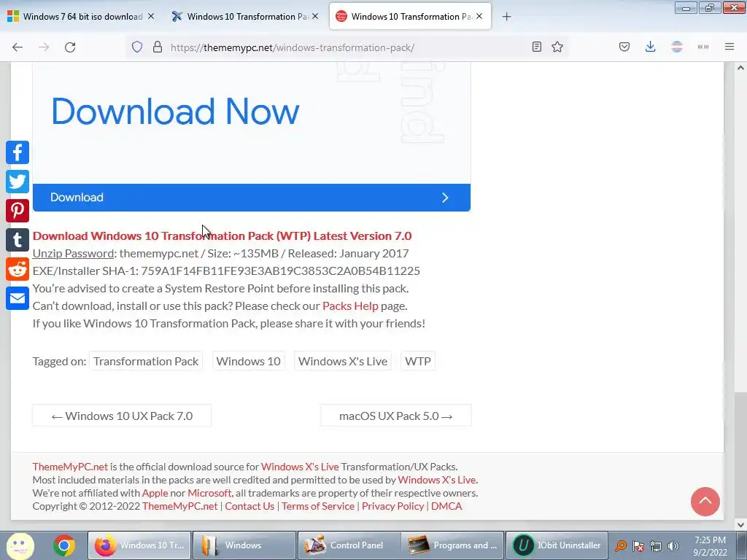
Task: Open the Pocket save icon
Action: click(624, 47)
